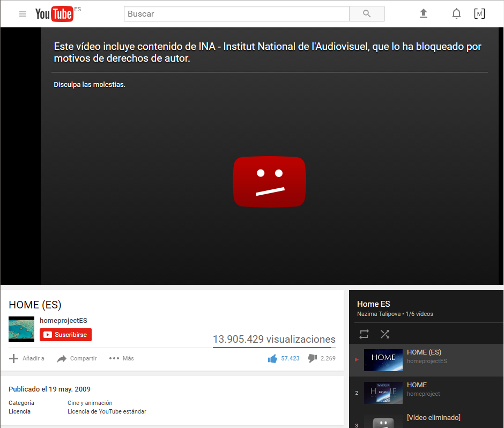Viewport: 504px width, 428px height.
Task: Click the 13.905.429 visualizaciones count
Action: pyautogui.click(x=274, y=340)
